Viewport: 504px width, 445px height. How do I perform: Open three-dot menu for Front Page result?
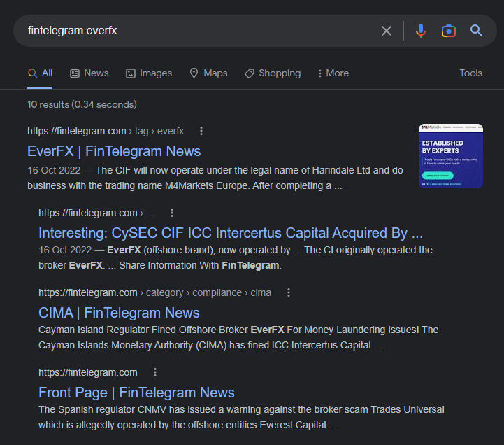[x=155, y=372]
